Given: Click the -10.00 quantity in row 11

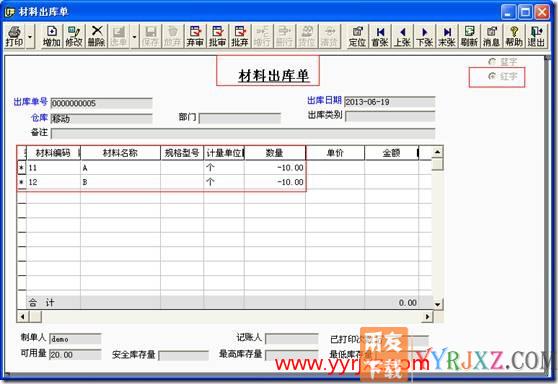Looking at the screenshot, I should click(x=274, y=168).
